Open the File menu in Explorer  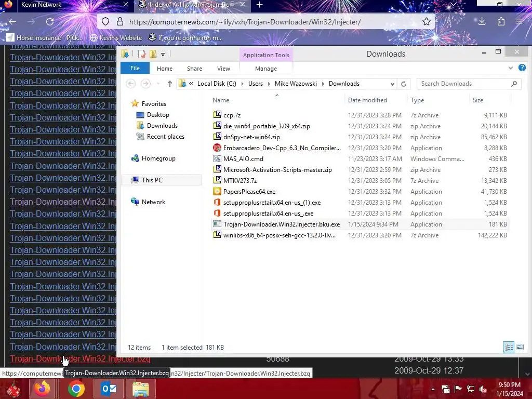[x=135, y=68]
